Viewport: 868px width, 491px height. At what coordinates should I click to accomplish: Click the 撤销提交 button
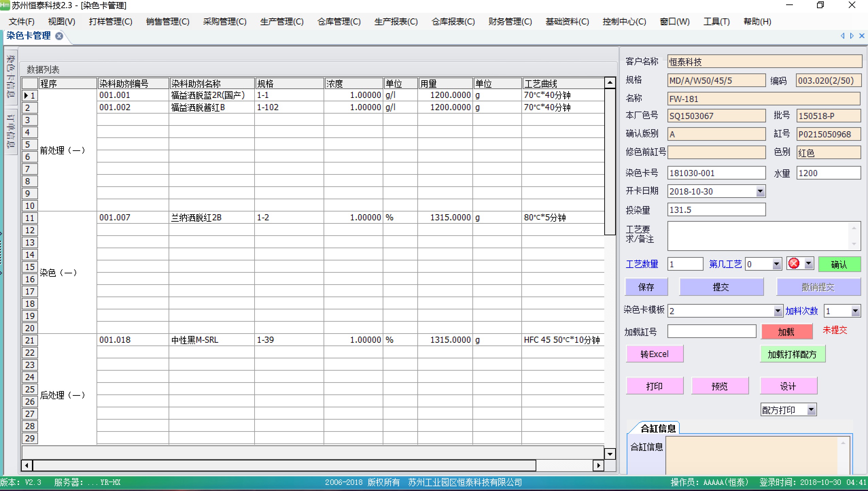[818, 287]
